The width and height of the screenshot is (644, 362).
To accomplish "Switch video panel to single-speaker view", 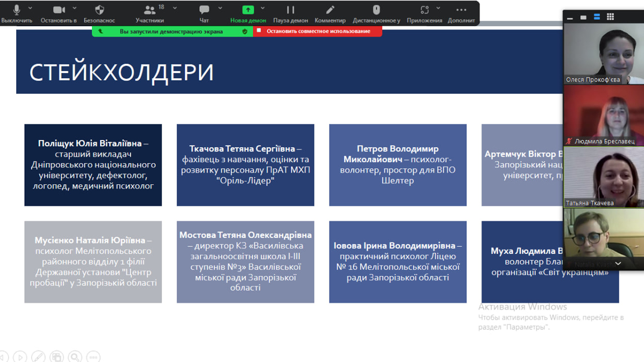I will point(583,17).
